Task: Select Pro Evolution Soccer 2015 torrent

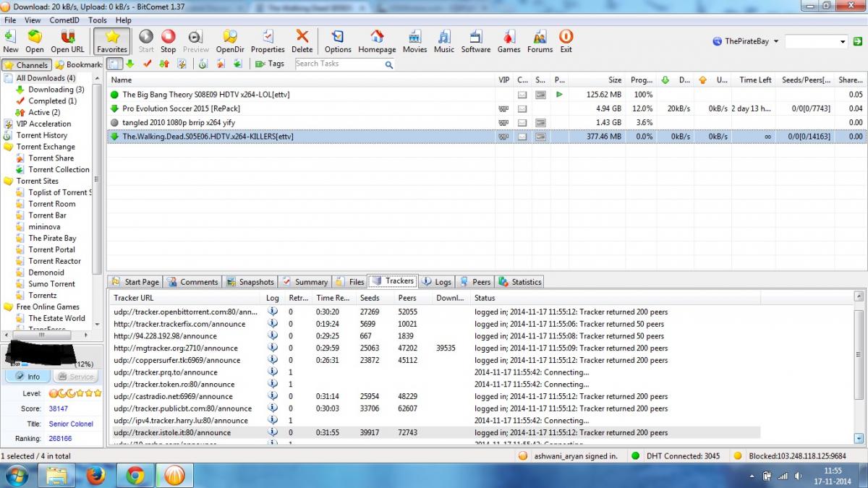Action: (486, 108)
